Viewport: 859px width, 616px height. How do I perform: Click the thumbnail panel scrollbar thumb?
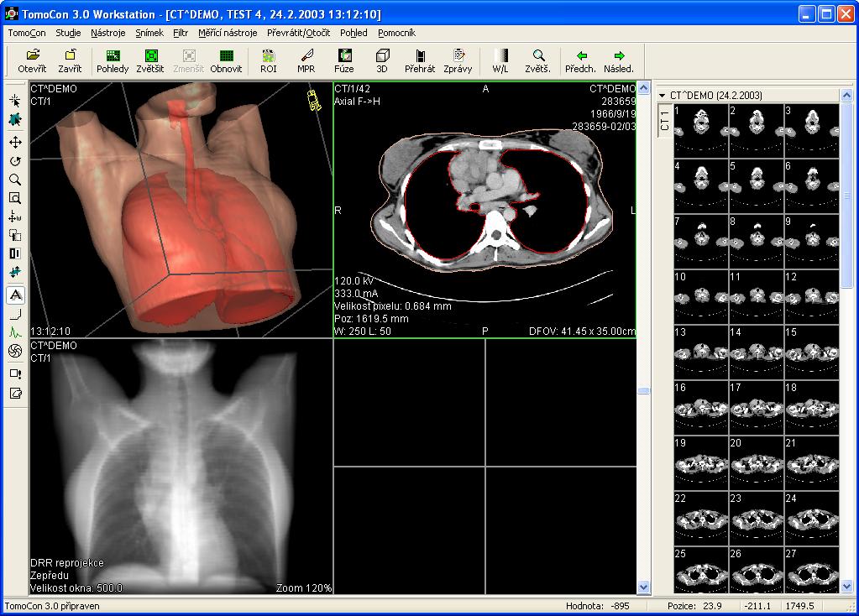[846, 196]
